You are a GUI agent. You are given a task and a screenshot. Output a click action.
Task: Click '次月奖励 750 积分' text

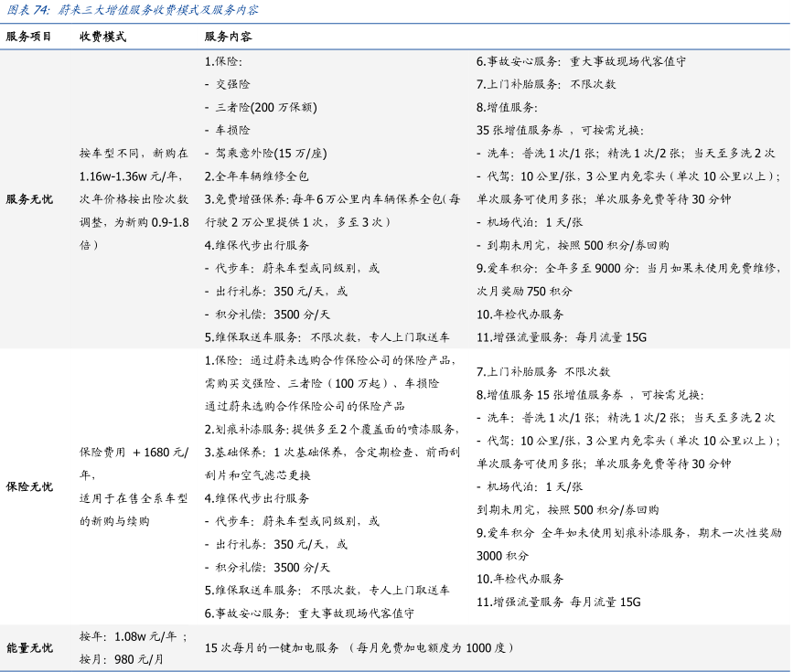point(524,291)
